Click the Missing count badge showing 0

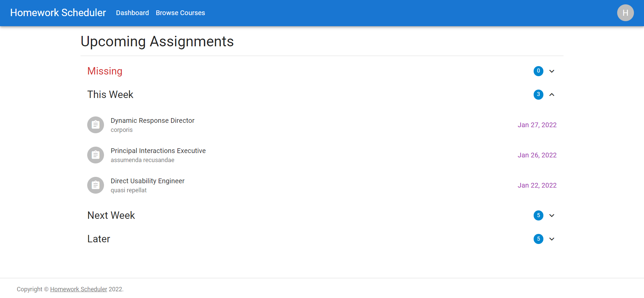(538, 71)
